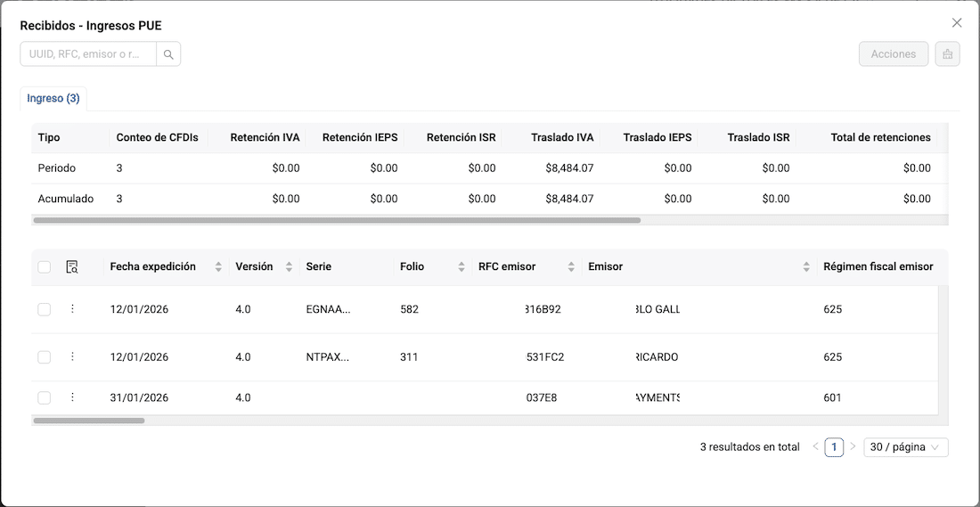The width and height of the screenshot is (980, 507).
Task: Click the Acciones button
Action: [893, 54]
